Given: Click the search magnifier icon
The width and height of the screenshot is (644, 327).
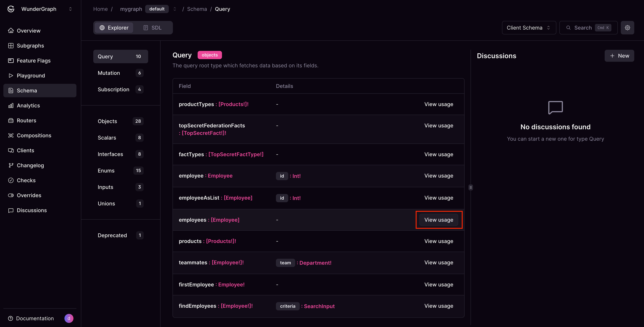Looking at the screenshot, I should coord(568,28).
